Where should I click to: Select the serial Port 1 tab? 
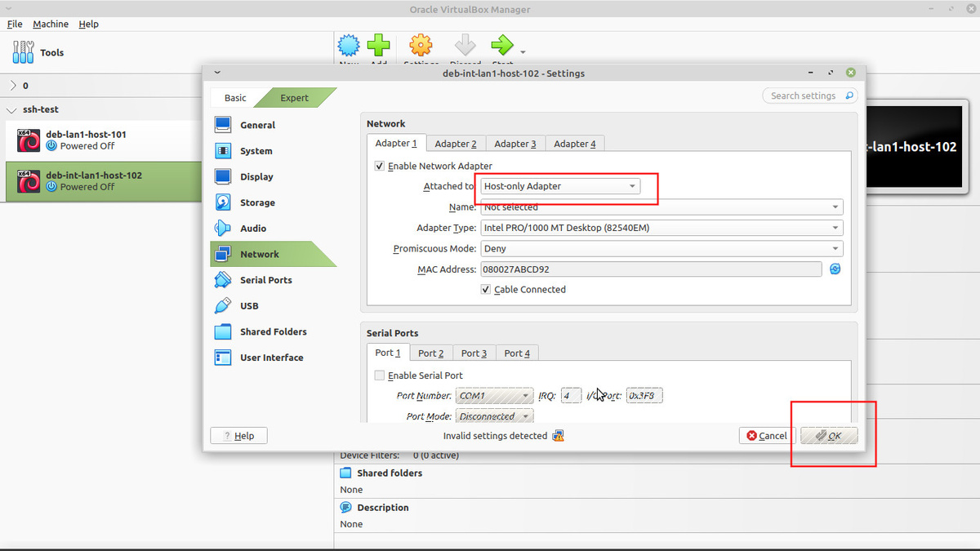[x=388, y=353]
